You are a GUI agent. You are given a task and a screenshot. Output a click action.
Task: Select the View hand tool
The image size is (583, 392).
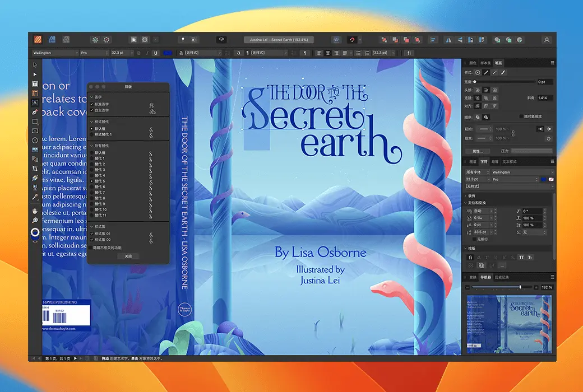35,211
